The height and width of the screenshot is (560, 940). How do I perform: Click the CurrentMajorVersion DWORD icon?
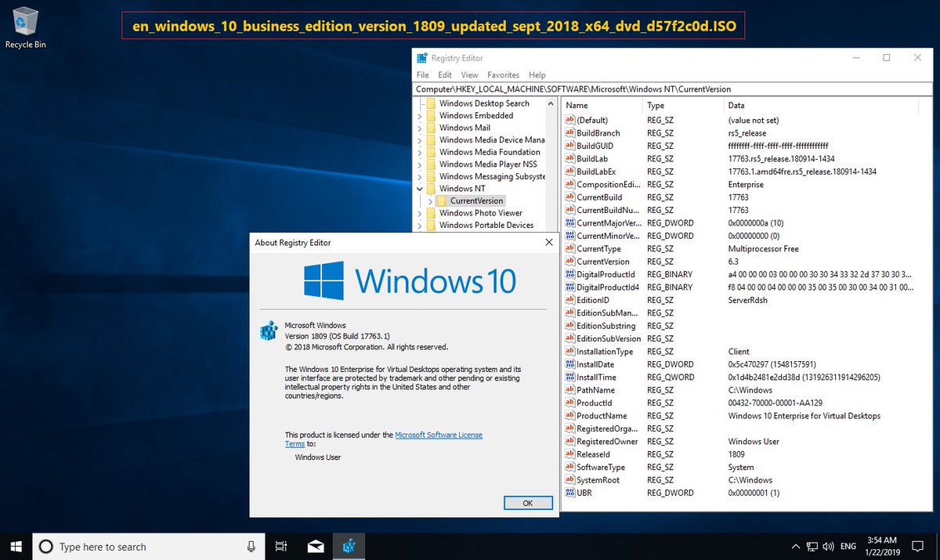569,223
